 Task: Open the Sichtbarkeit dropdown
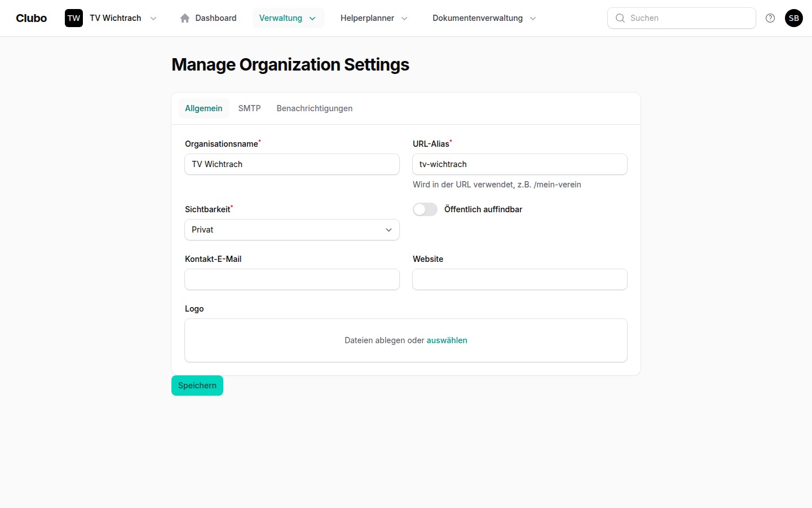pyautogui.click(x=292, y=230)
